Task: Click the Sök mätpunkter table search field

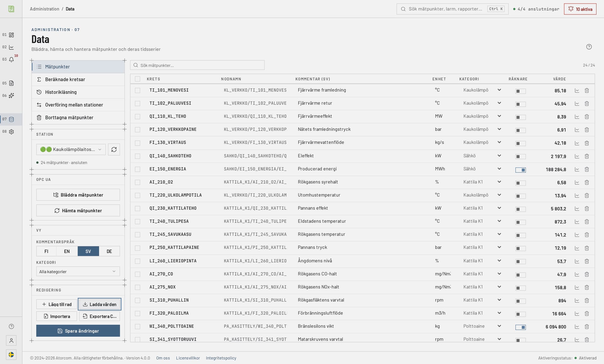Action: point(197,65)
